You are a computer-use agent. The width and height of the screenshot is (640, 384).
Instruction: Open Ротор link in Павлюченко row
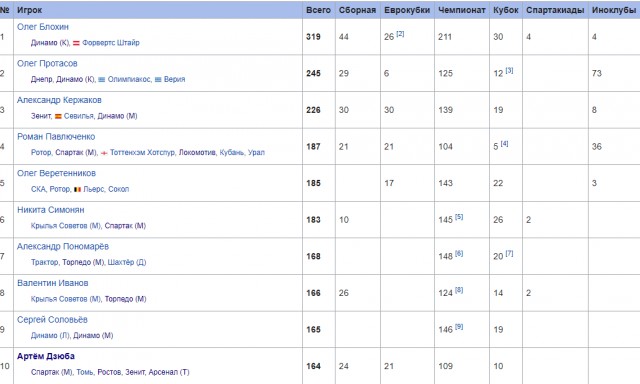point(41,153)
